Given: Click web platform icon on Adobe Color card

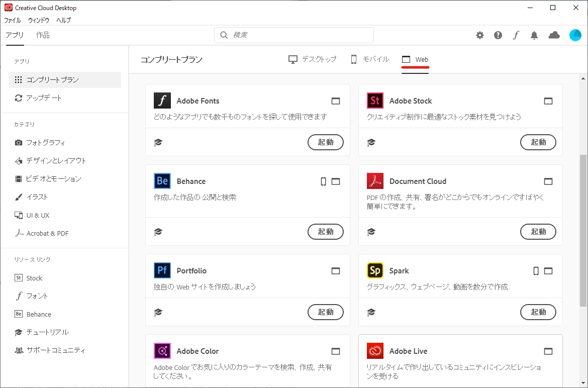Looking at the screenshot, I should (x=336, y=351).
